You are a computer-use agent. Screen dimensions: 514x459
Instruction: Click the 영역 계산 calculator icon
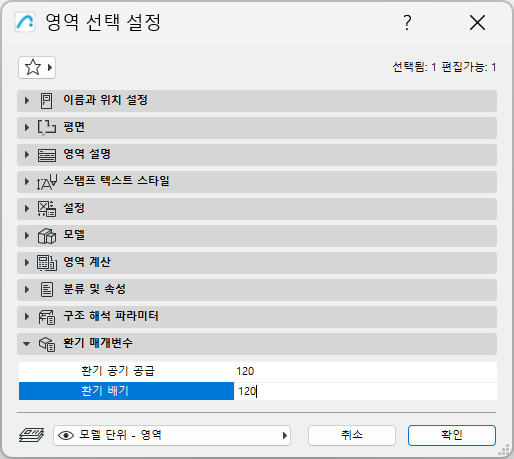click(47, 263)
